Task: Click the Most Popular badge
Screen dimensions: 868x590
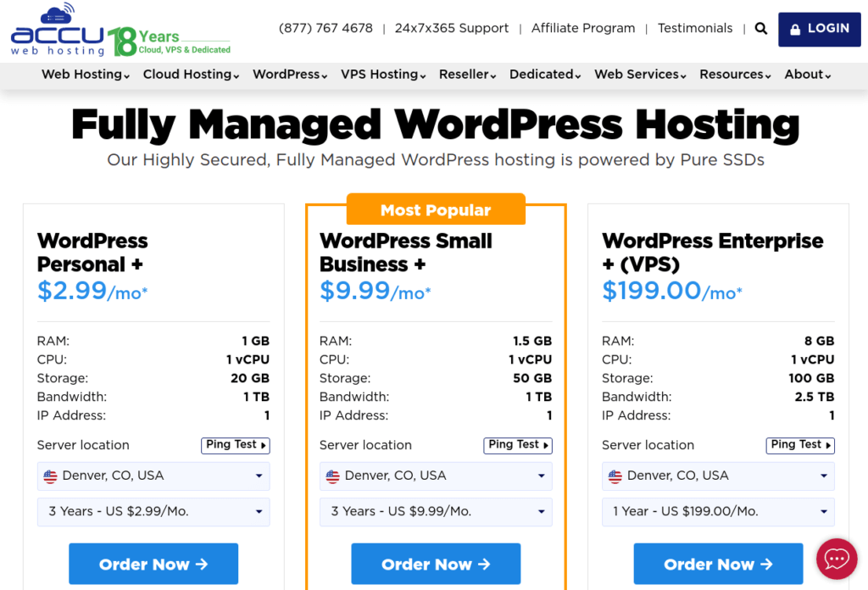Action: tap(436, 209)
